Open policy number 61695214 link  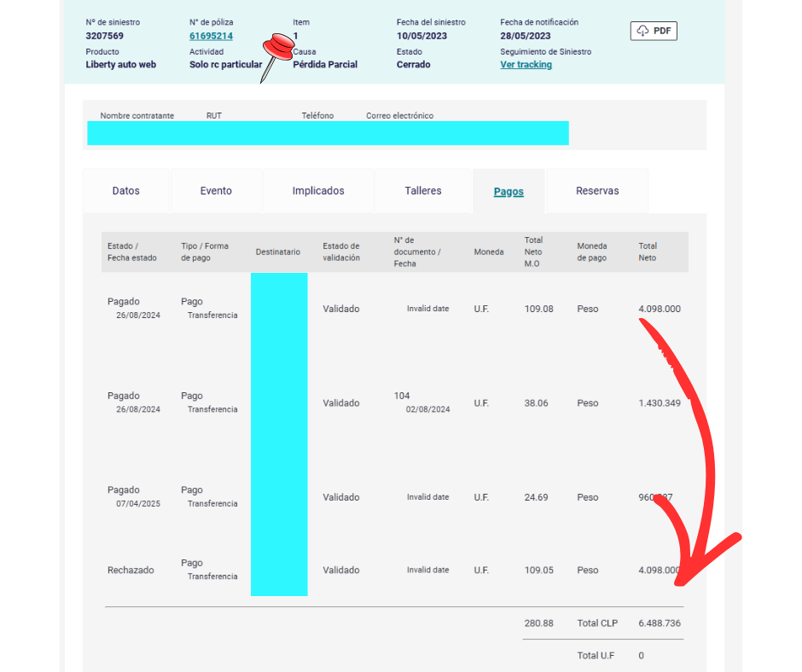coord(211,36)
